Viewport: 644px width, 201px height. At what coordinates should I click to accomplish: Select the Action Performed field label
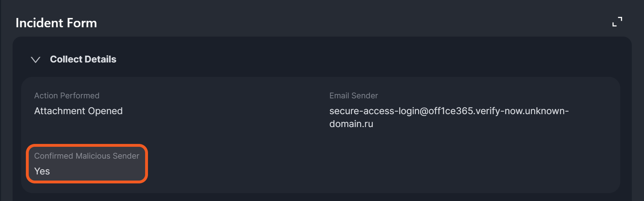tap(67, 96)
